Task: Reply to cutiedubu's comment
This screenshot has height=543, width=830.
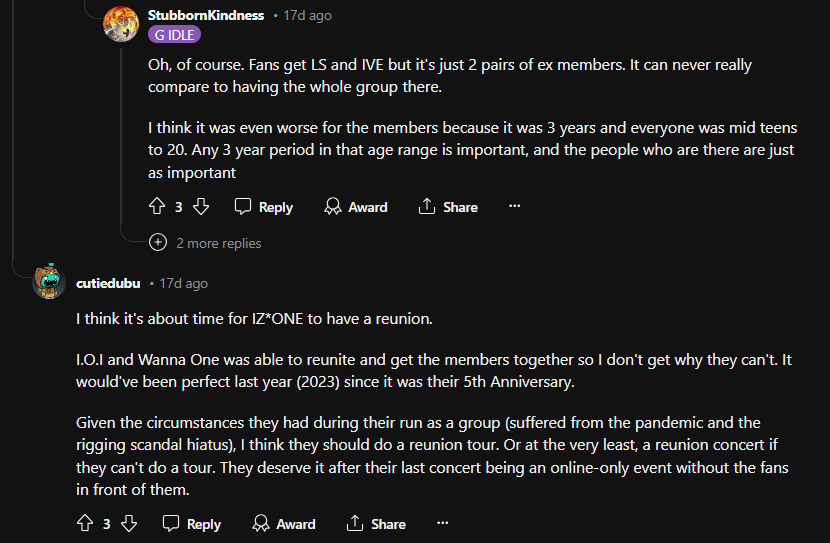Action: (192, 524)
